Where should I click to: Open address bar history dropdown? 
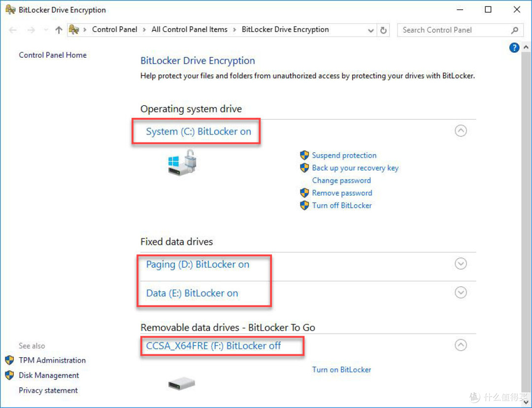pyautogui.click(x=371, y=31)
